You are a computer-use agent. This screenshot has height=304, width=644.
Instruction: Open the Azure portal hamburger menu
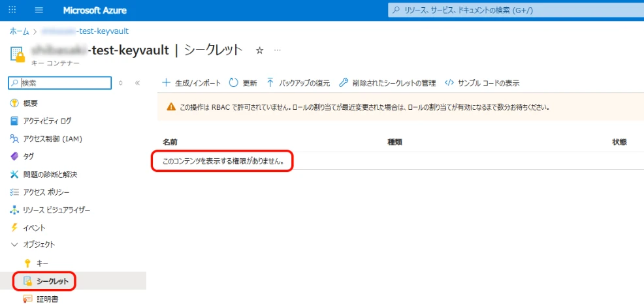[39, 10]
